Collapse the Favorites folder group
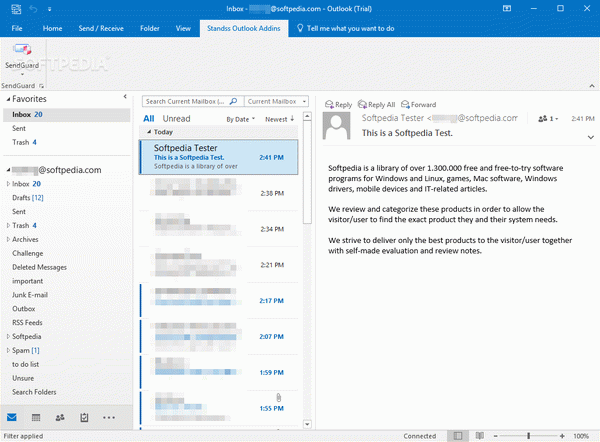This screenshot has width=600, height=442. click(x=6, y=100)
